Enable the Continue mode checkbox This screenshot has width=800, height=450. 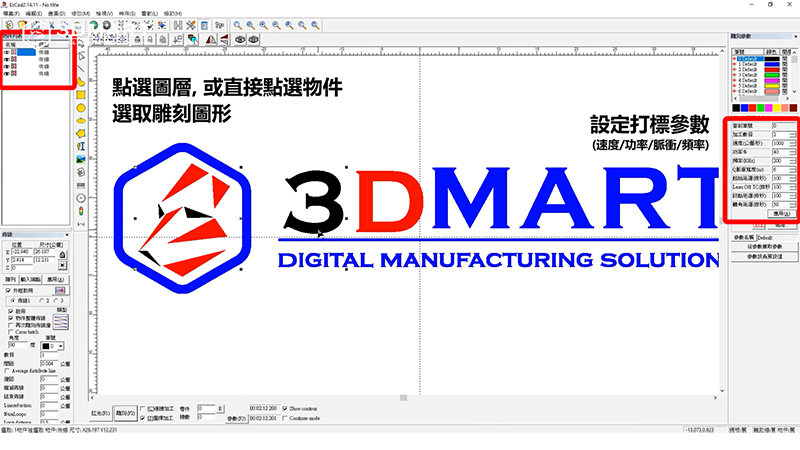click(x=285, y=417)
